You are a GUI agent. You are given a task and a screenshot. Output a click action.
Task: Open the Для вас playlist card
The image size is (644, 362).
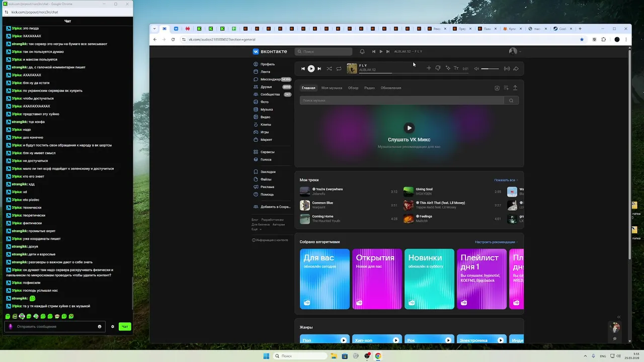pos(325,279)
